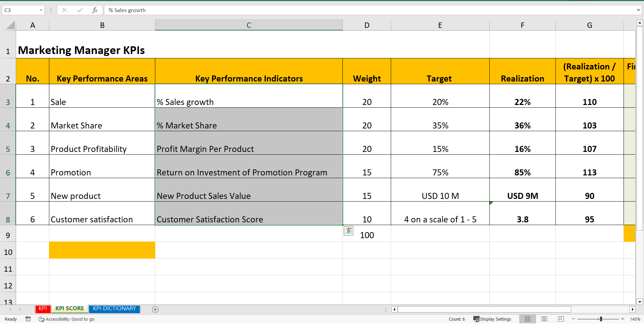Select the USD 10 M target cell

(x=440, y=190)
